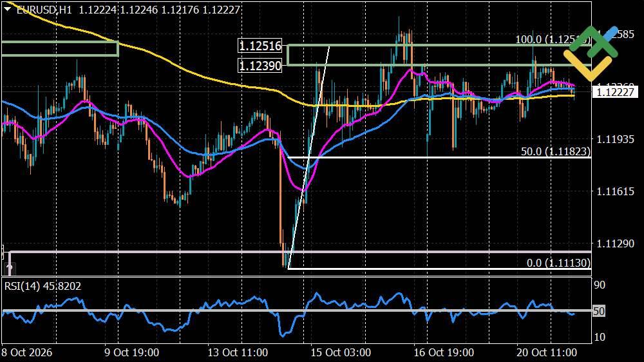Click the RSI(14) 45.8202 indicator label
644x362 pixels.
point(43,286)
